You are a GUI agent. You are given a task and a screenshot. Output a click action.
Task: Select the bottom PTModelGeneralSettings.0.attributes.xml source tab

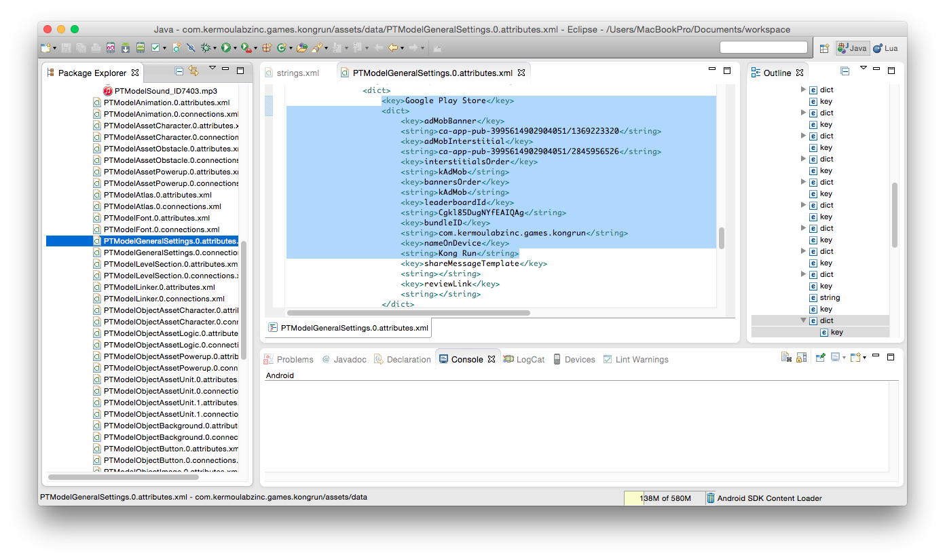coord(348,328)
